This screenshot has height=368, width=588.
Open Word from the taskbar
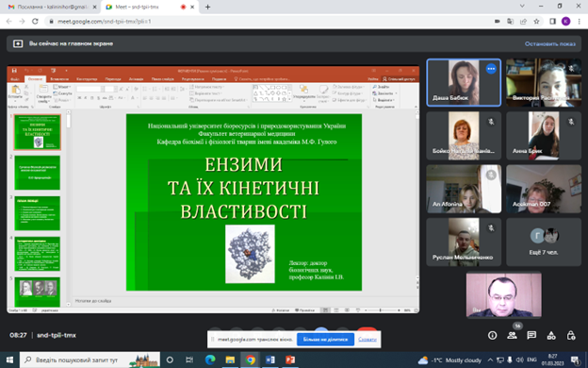[270, 360]
